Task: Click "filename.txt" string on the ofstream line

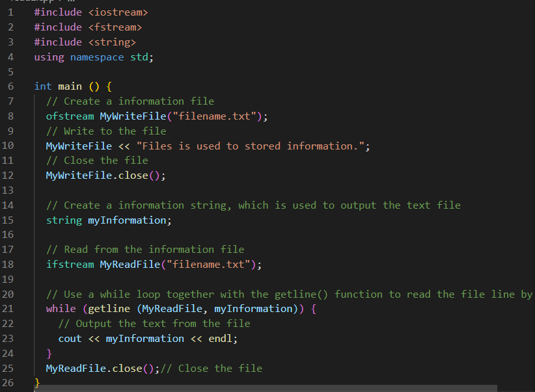Action: [214, 116]
